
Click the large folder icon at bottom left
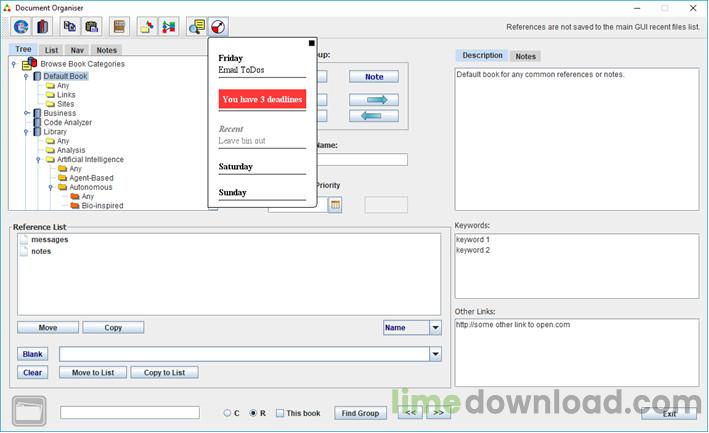(x=28, y=412)
